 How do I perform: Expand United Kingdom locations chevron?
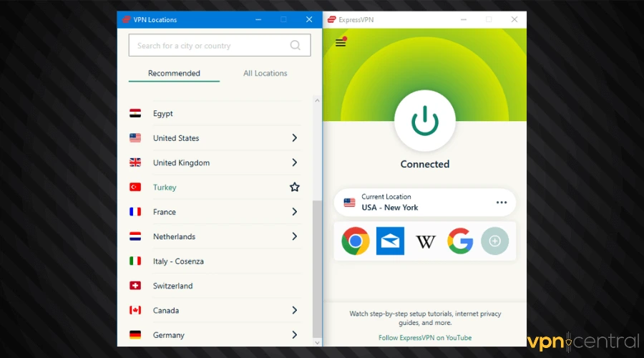click(x=295, y=163)
